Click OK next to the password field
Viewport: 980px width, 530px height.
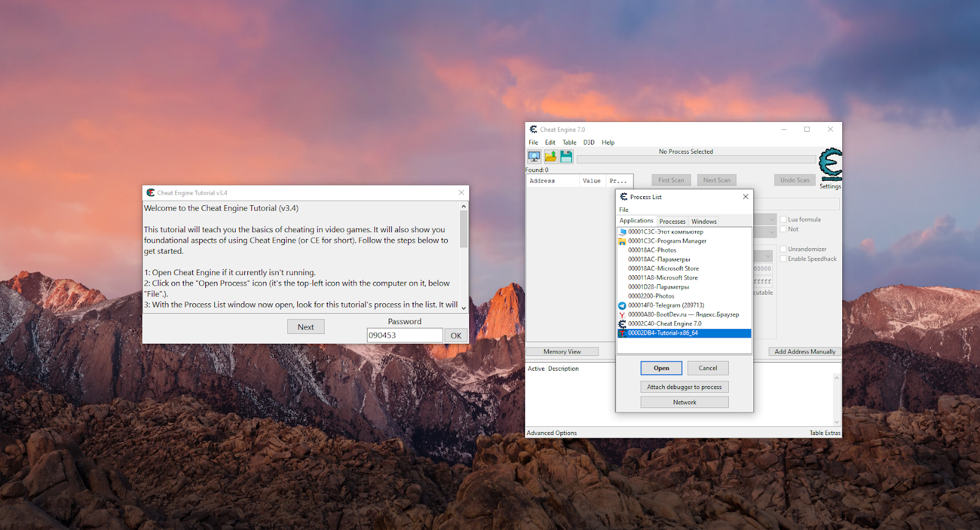pyautogui.click(x=456, y=336)
